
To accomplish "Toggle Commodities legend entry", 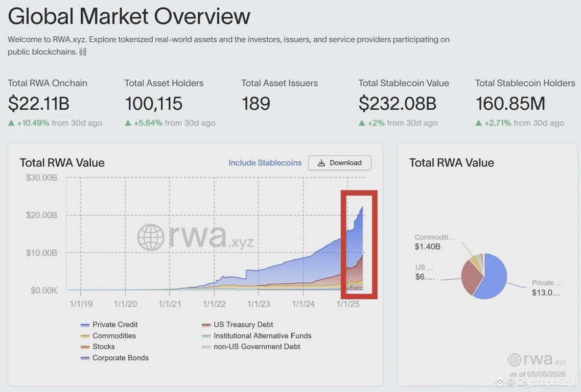I will click(x=108, y=336).
